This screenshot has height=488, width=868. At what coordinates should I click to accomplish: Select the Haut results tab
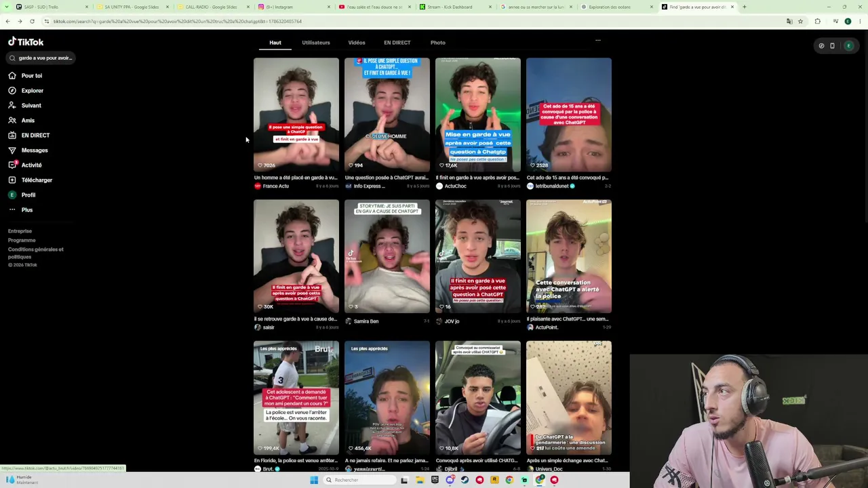click(x=275, y=43)
